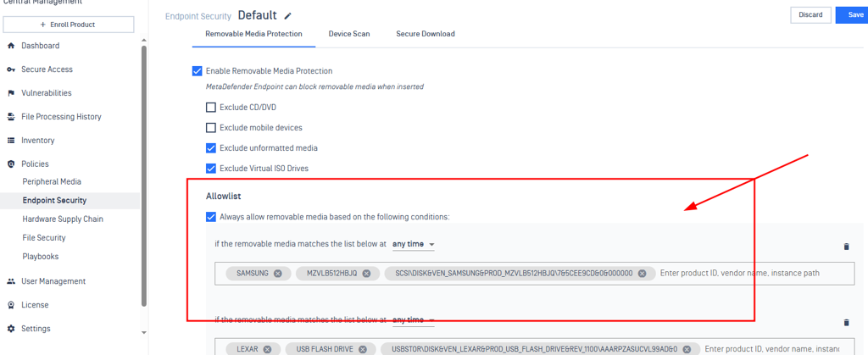Click the Settings gear icon
Screen dimensions: 868x355
pyautogui.click(x=10, y=329)
